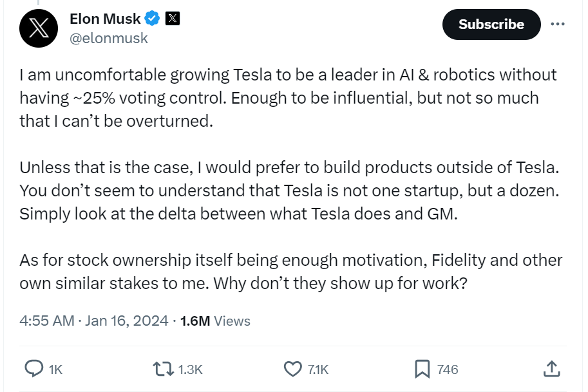Click the paragraph about 25% voting control

[x=287, y=98]
